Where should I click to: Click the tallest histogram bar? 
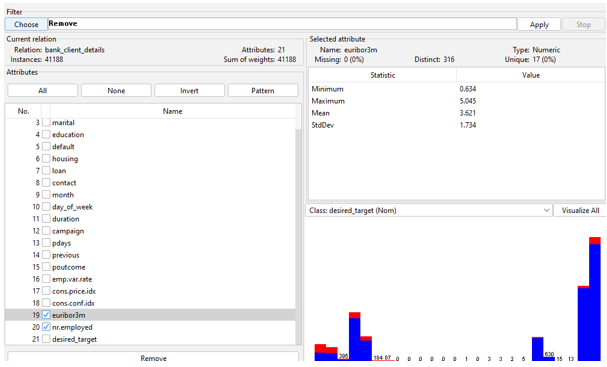595,299
